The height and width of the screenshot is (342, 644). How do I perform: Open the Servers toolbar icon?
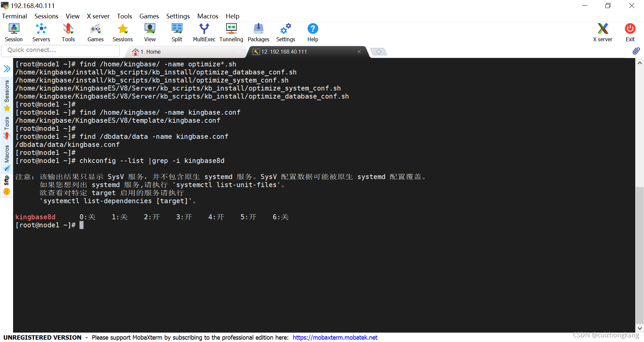pos(41,33)
